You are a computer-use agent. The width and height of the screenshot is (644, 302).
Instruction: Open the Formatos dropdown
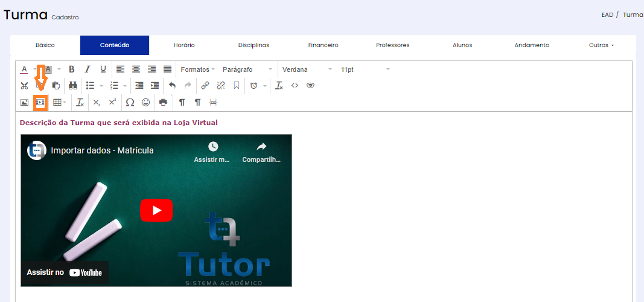click(x=197, y=69)
